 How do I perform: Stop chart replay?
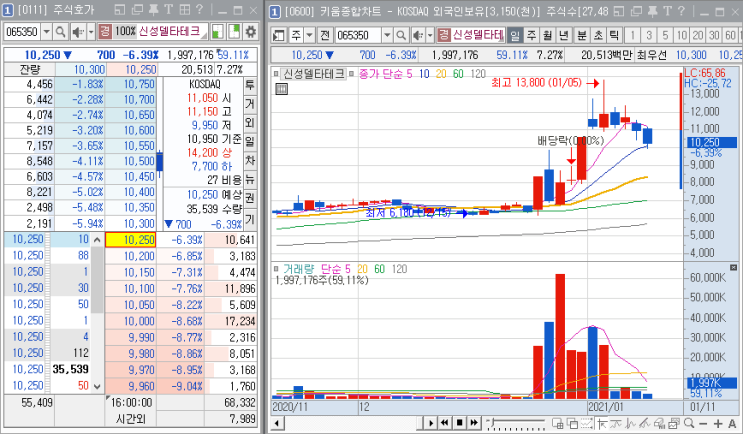pos(459,423)
